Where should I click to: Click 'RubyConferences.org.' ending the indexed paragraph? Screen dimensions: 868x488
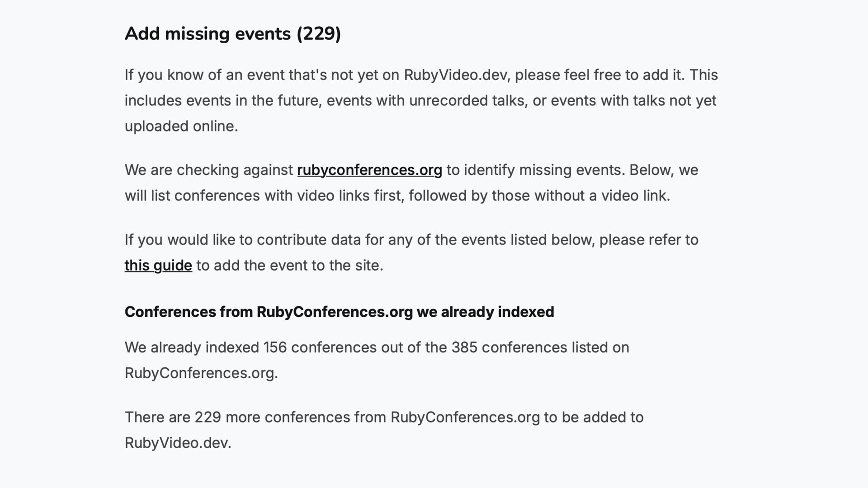click(x=201, y=373)
